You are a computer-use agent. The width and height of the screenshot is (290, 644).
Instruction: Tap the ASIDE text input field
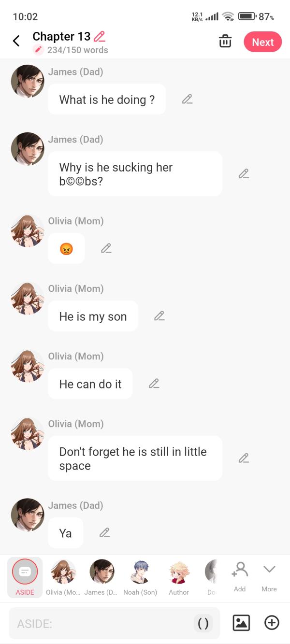click(97, 623)
